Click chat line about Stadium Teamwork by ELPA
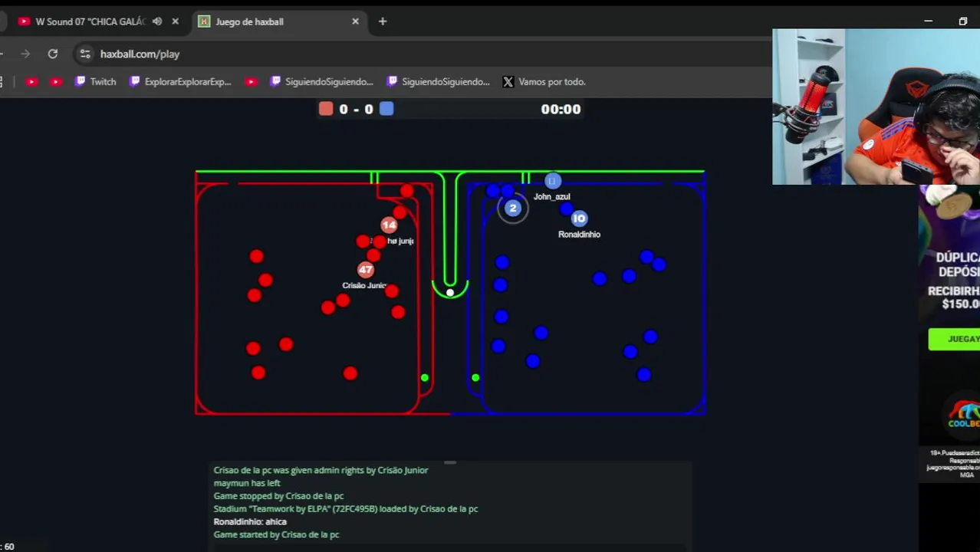 point(345,508)
